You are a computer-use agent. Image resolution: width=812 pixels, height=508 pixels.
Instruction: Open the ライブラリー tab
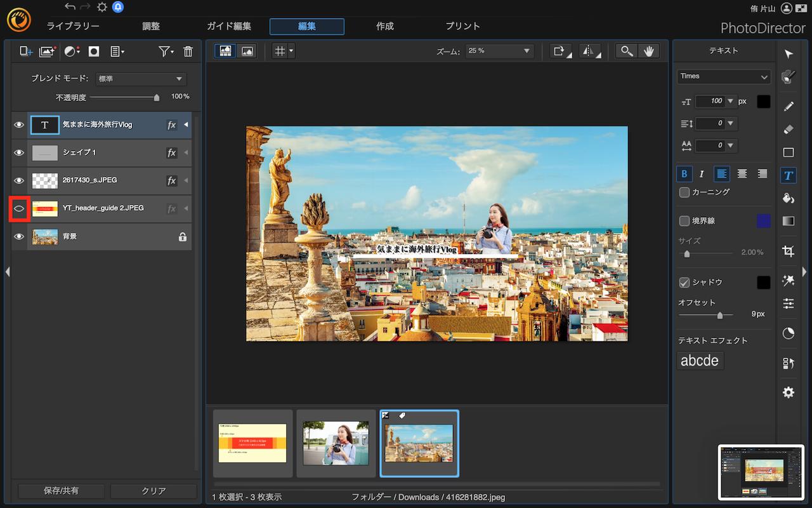[x=73, y=26]
